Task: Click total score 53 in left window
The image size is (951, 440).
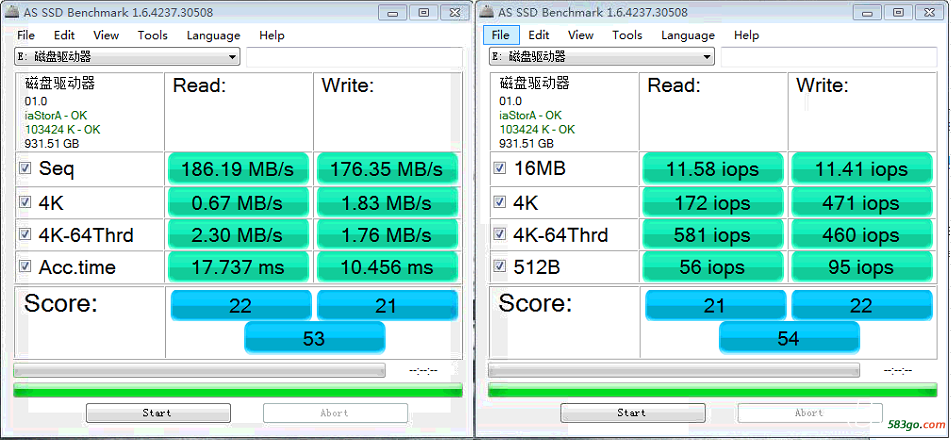Action: point(314,337)
